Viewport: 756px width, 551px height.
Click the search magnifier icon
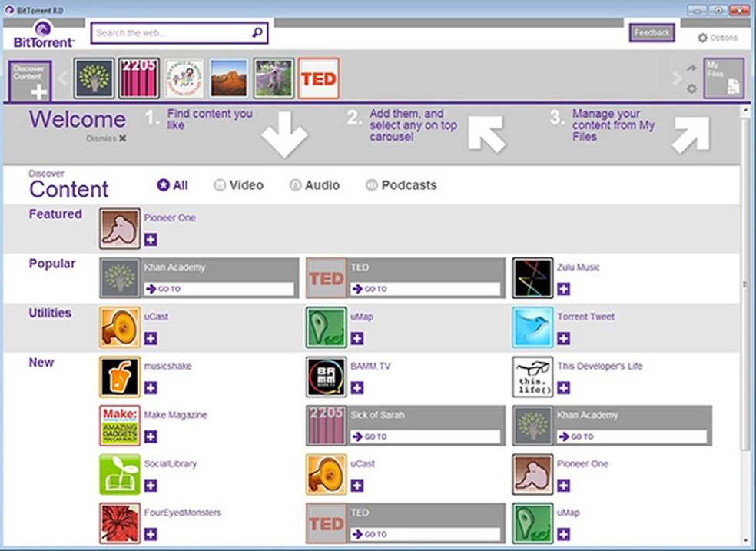(x=257, y=33)
